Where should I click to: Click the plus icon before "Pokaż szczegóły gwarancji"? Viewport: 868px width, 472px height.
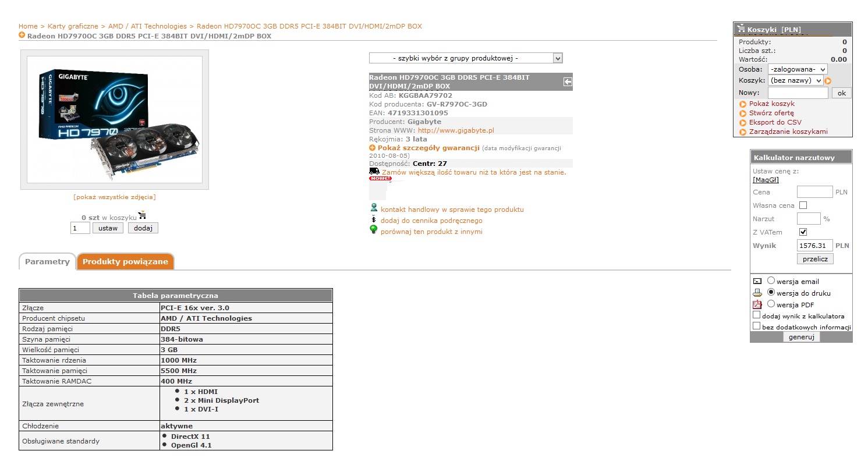click(x=373, y=148)
